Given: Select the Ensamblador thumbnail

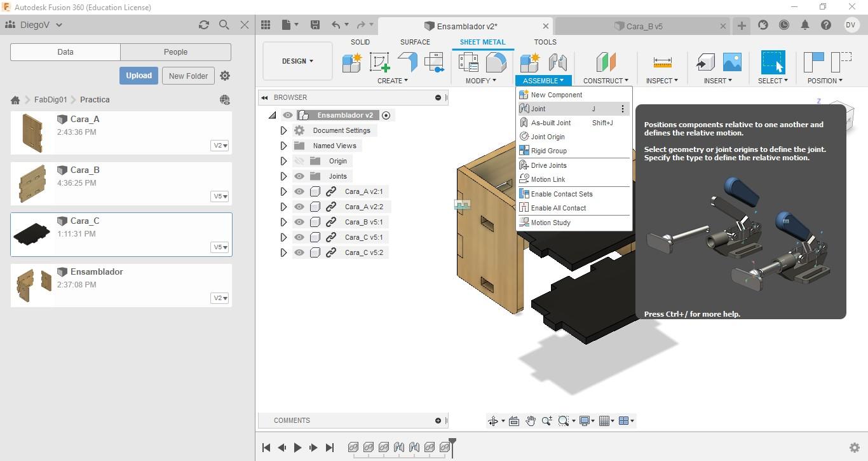Looking at the screenshot, I should (34, 286).
